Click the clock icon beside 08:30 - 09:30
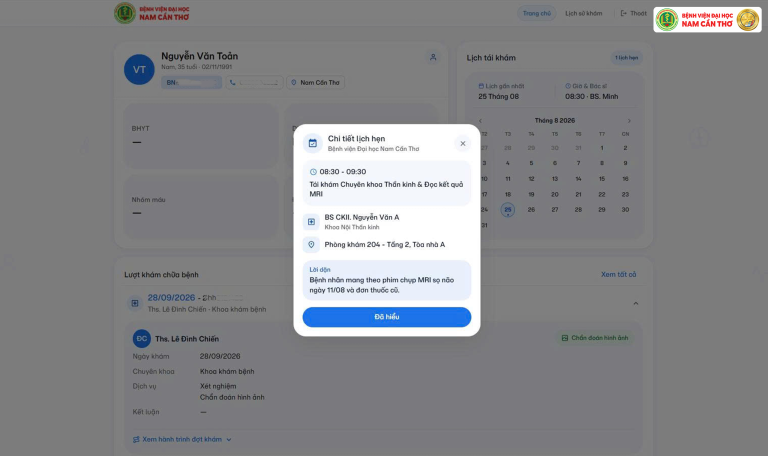This screenshot has width=768, height=456. tap(313, 172)
